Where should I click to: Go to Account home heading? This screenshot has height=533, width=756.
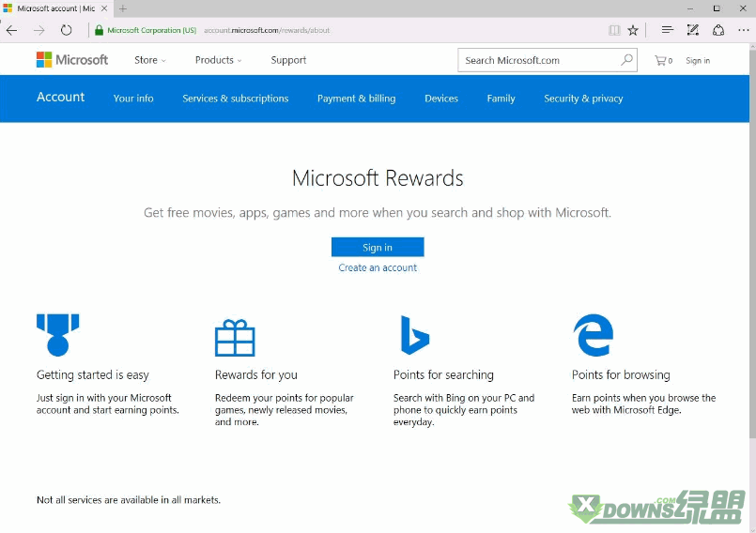61,97
